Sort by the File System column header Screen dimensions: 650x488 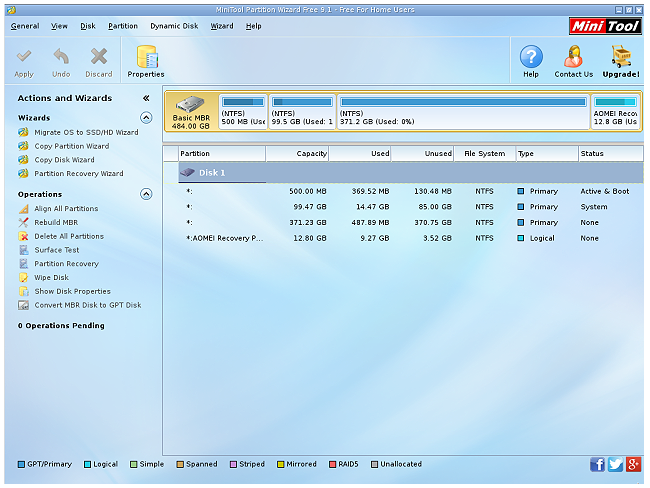(485, 153)
